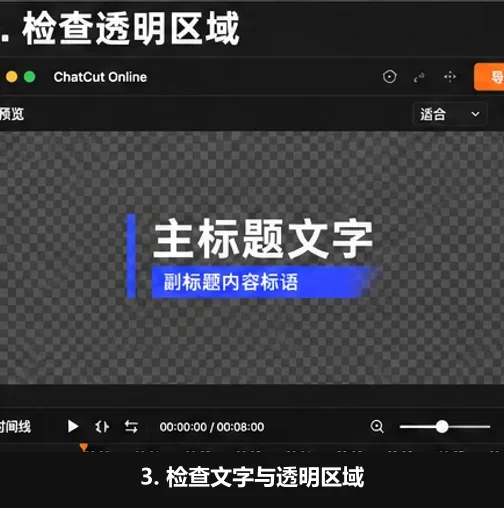Click the green maximize window button
The image size is (504, 508).
click(30, 77)
